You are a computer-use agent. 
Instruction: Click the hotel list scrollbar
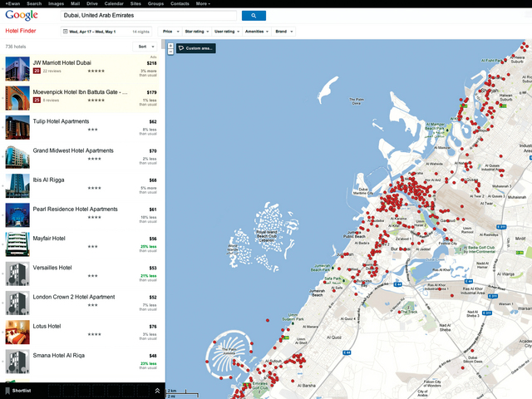(x=163, y=44)
